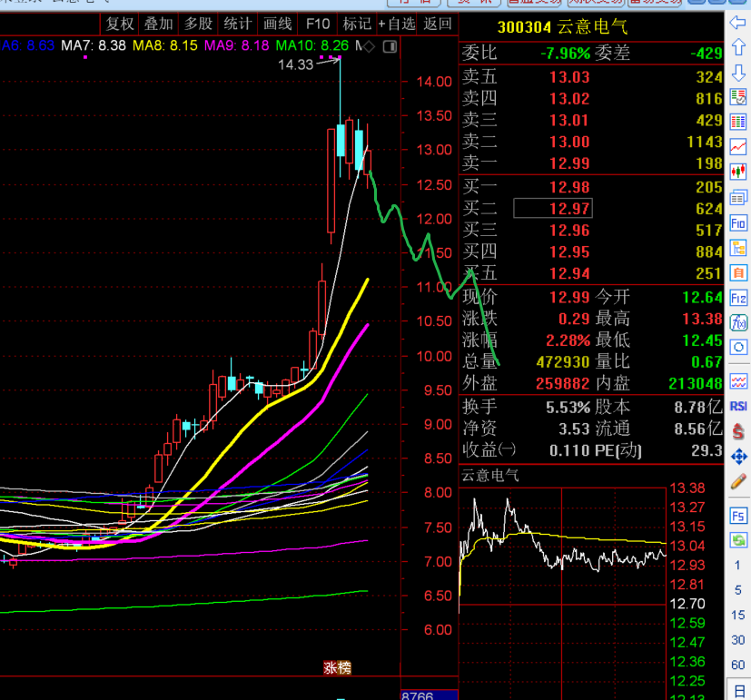Open the yellow hierarchy tree icon

pyautogui.click(x=738, y=248)
